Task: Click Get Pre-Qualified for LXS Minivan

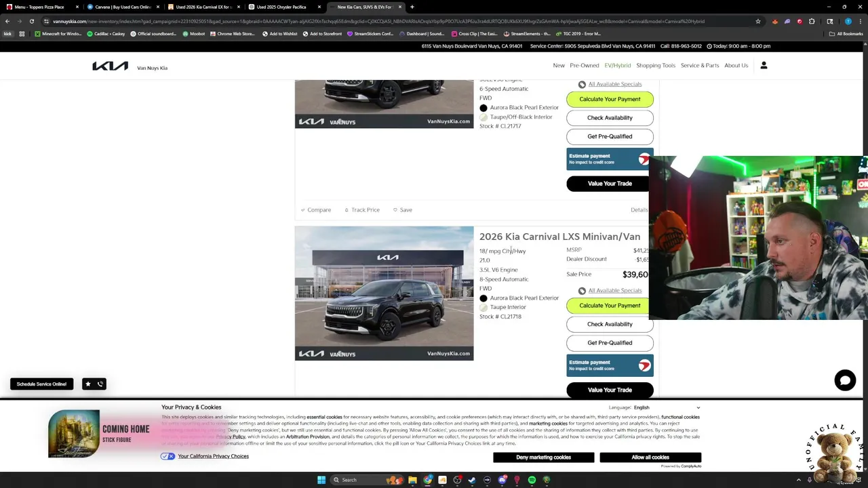Action: 610,343
